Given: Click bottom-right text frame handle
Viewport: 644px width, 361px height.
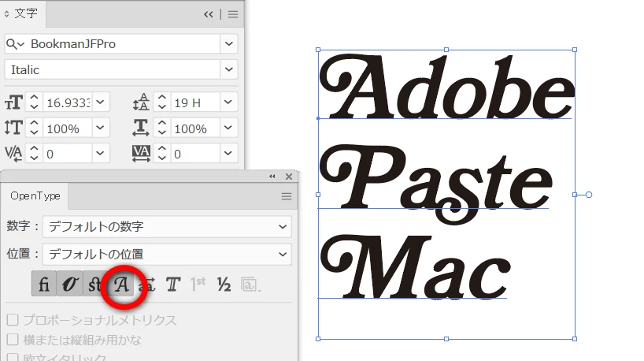Looking at the screenshot, I should [575, 339].
